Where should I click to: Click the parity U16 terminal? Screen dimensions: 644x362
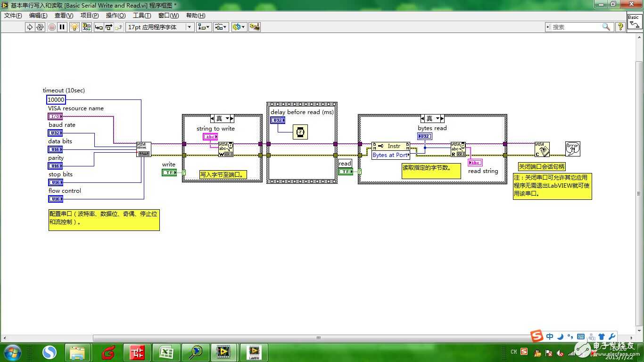click(x=55, y=166)
